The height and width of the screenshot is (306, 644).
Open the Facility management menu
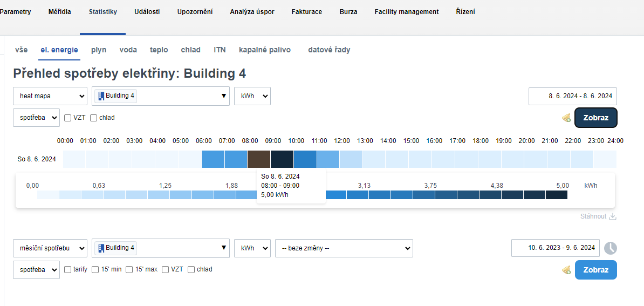coord(407,12)
